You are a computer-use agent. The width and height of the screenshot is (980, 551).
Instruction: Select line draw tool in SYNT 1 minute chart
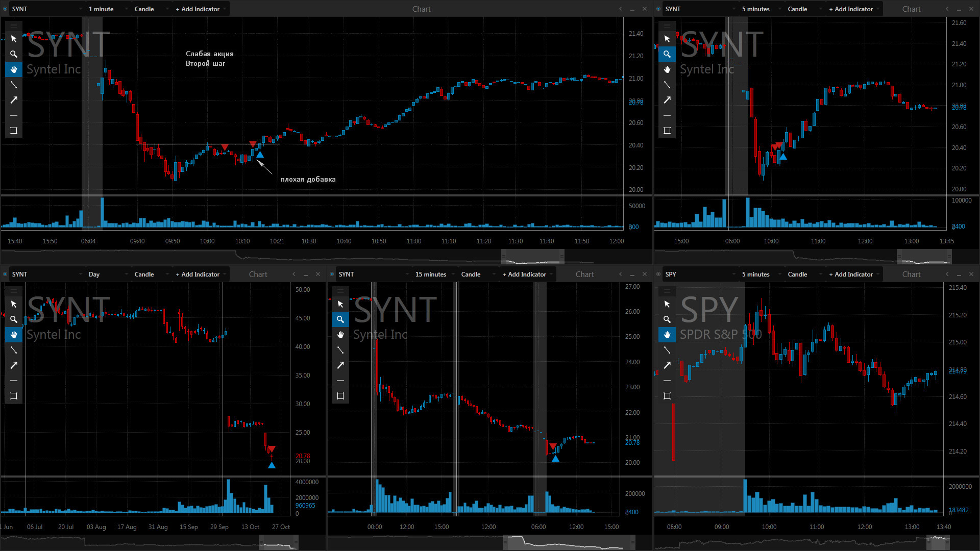click(x=14, y=85)
